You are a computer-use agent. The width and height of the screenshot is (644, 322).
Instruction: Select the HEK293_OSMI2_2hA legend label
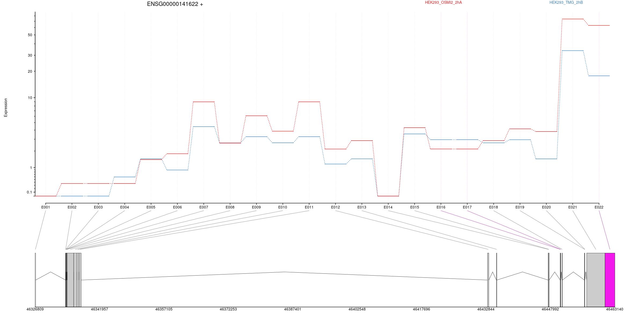[443, 2]
